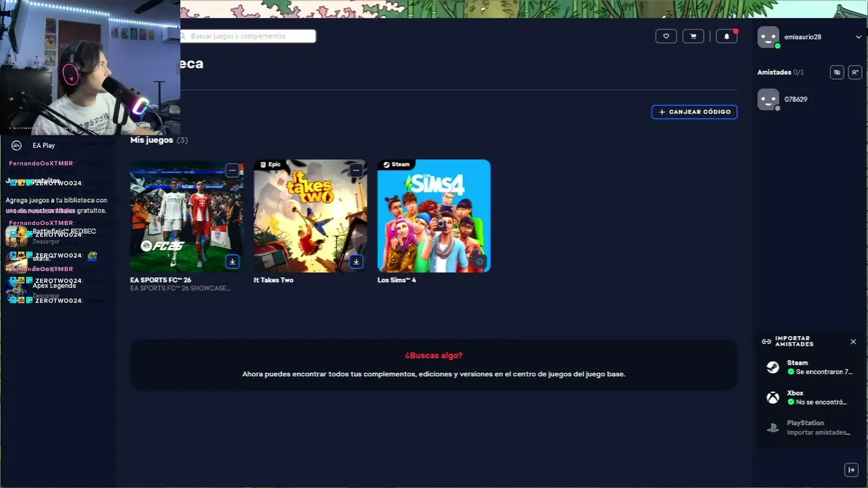Click the Xbox 'No se encontró' status text
This screenshot has width=868, height=488.
coord(822,402)
